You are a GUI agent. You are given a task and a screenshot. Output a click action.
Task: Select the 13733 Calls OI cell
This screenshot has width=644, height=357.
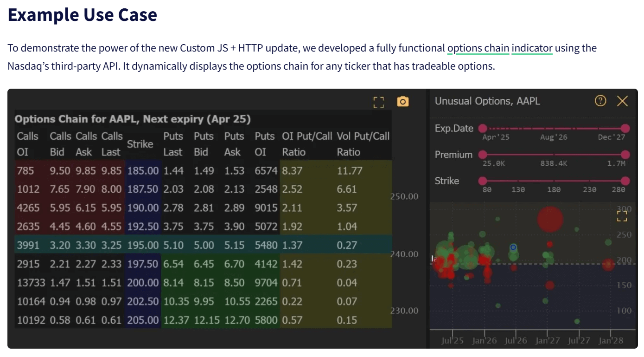(x=32, y=283)
